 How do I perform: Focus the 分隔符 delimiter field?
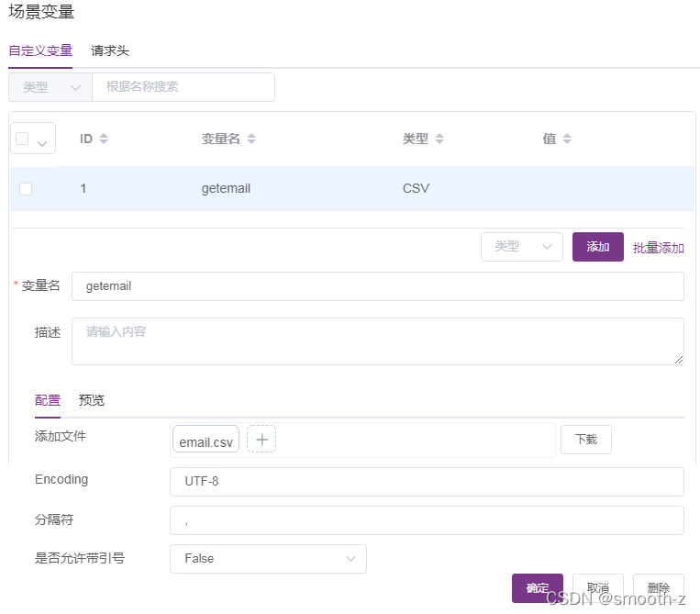(x=427, y=520)
